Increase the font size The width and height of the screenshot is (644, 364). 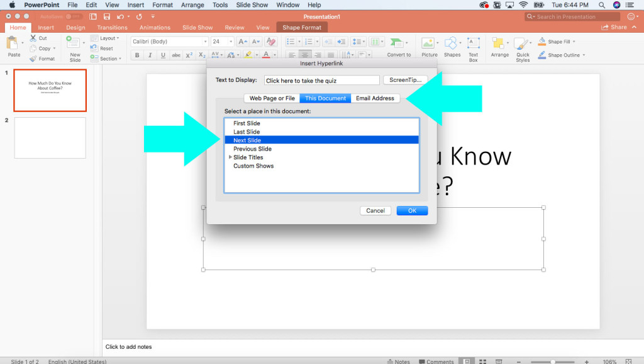[243, 42]
